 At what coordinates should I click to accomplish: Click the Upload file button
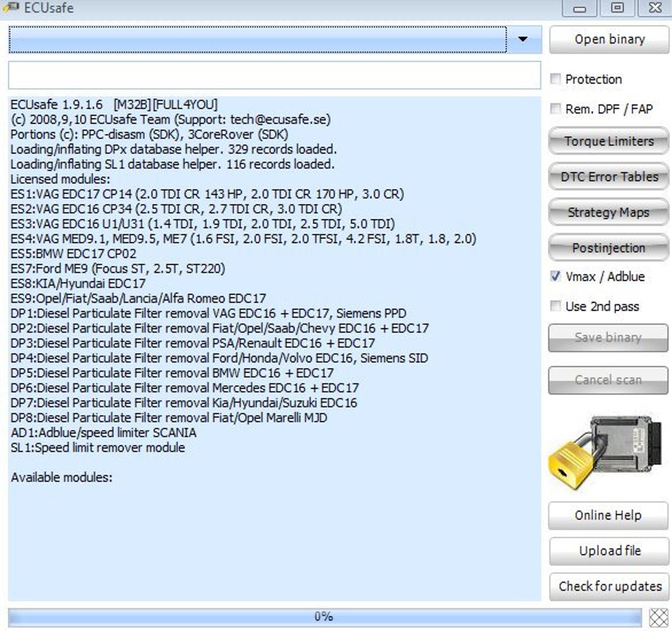[x=608, y=551]
